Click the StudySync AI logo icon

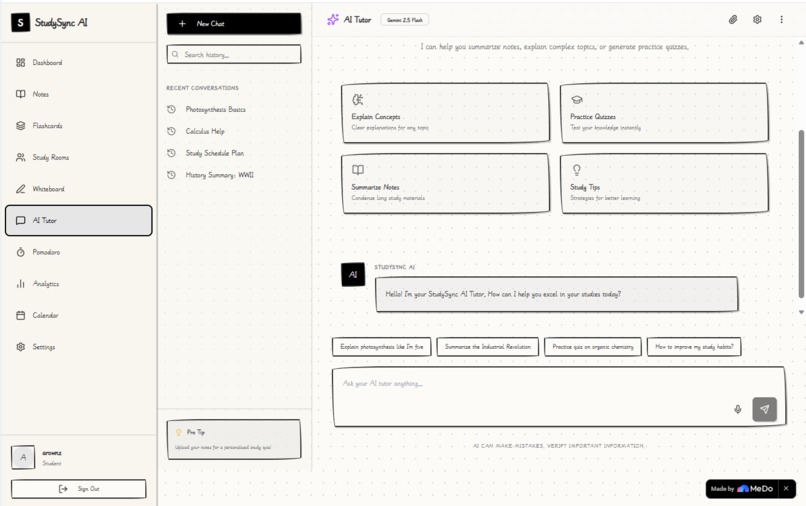21,23
